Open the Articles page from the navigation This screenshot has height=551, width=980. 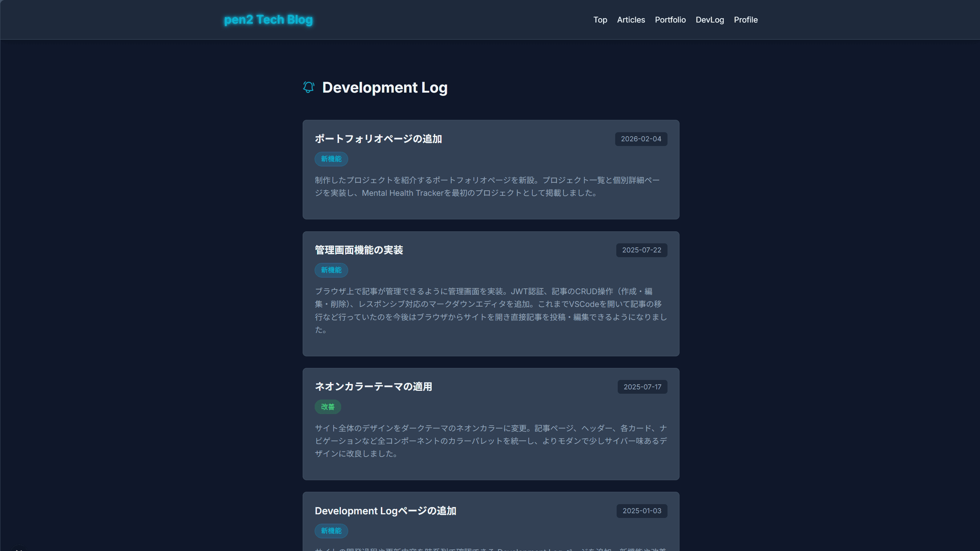click(x=631, y=19)
